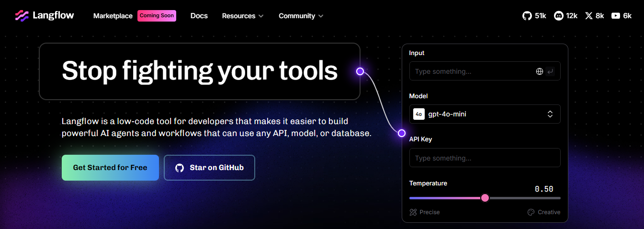Click the 'Stop fighting your tools' headline
The width and height of the screenshot is (644, 229).
coord(200,71)
